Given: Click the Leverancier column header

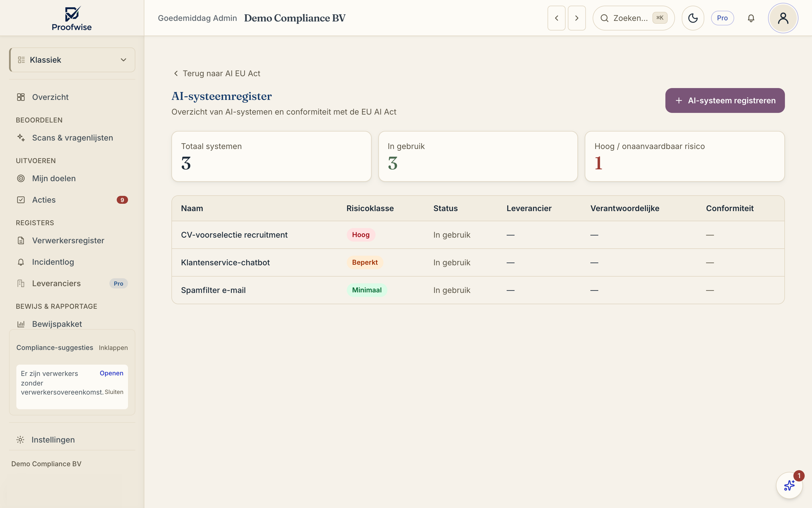Looking at the screenshot, I should coord(529,208).
